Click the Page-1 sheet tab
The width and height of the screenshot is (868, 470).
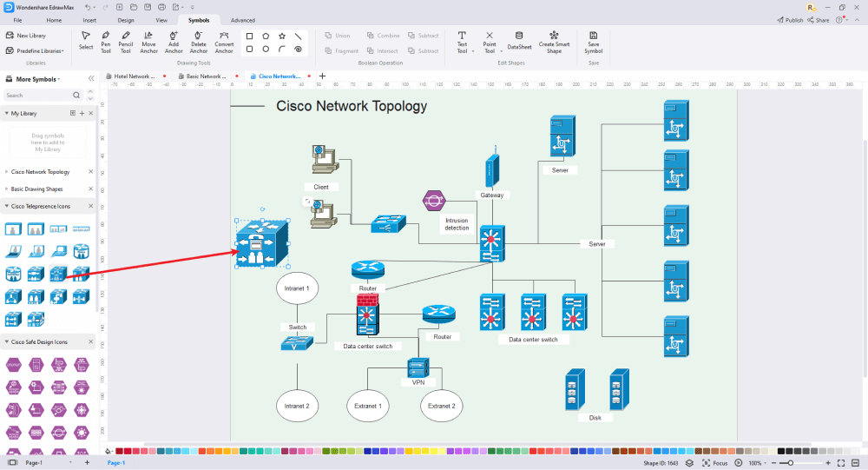116,463
